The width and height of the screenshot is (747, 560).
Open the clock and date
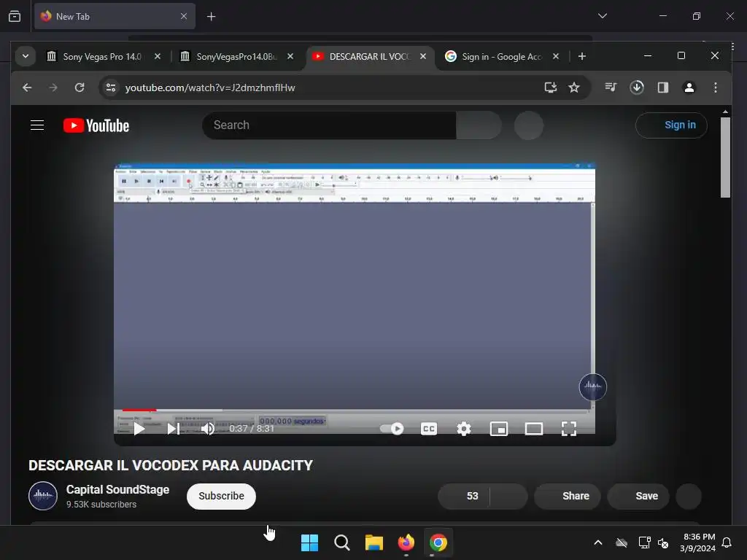[698, 542]
